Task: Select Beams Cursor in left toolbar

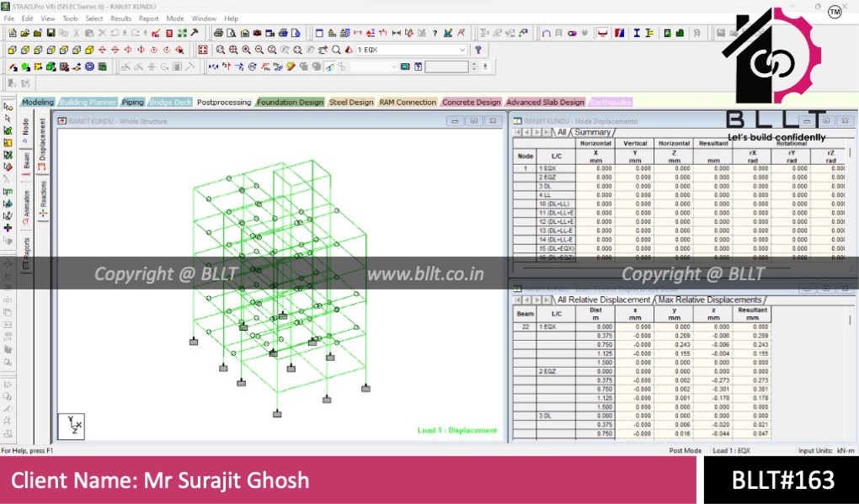Action: pos(8,118)
